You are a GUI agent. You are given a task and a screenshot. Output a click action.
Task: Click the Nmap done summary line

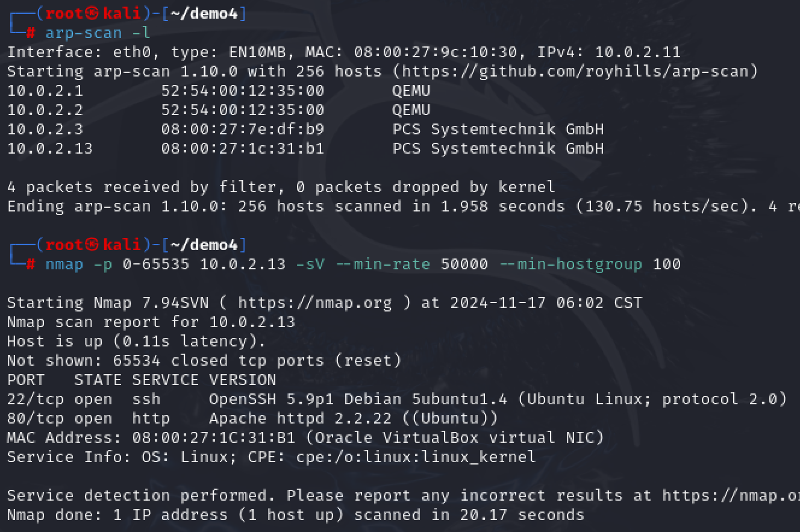click(295, 515)
